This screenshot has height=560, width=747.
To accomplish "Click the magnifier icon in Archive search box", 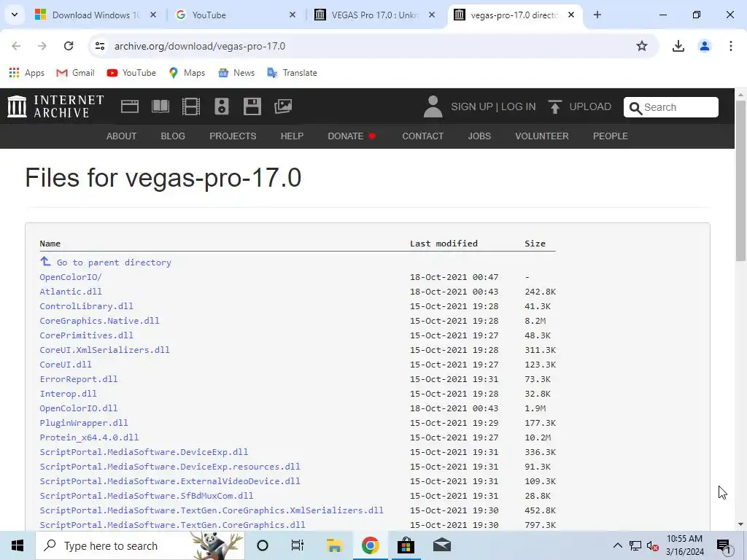I will [x=635, y=108].
